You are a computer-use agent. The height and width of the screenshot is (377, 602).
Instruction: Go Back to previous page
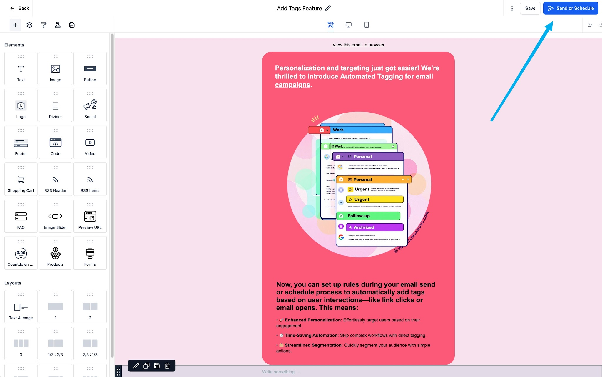click(x=20, y=8)
